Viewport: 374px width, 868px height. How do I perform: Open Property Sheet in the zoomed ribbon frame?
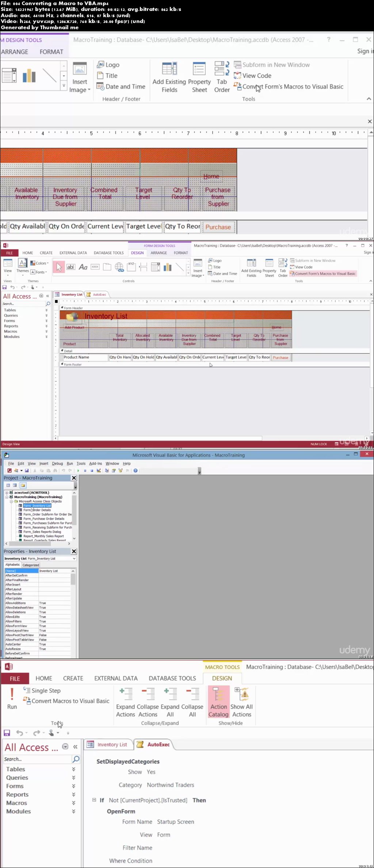point(199,77)
